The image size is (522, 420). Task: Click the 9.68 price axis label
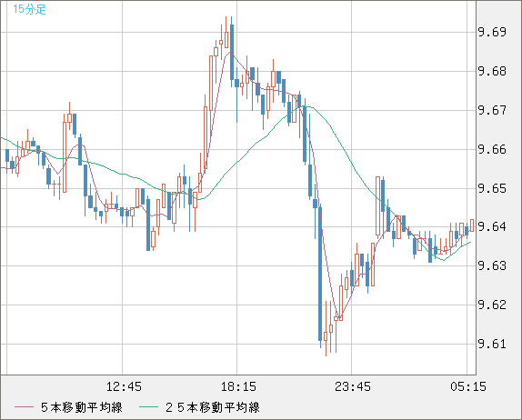click(492, 71)
